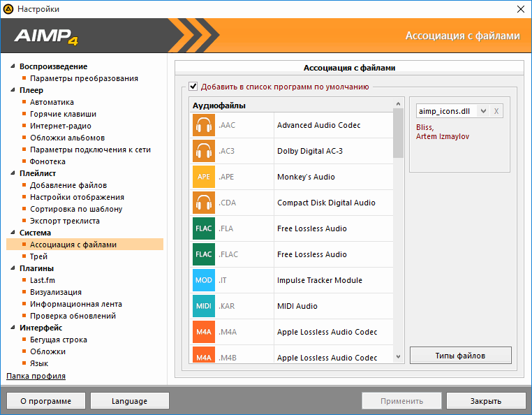The image size is (532, 415).
Task: Click the AIMP logo icon in title bar
Action: tap(8, 9)
